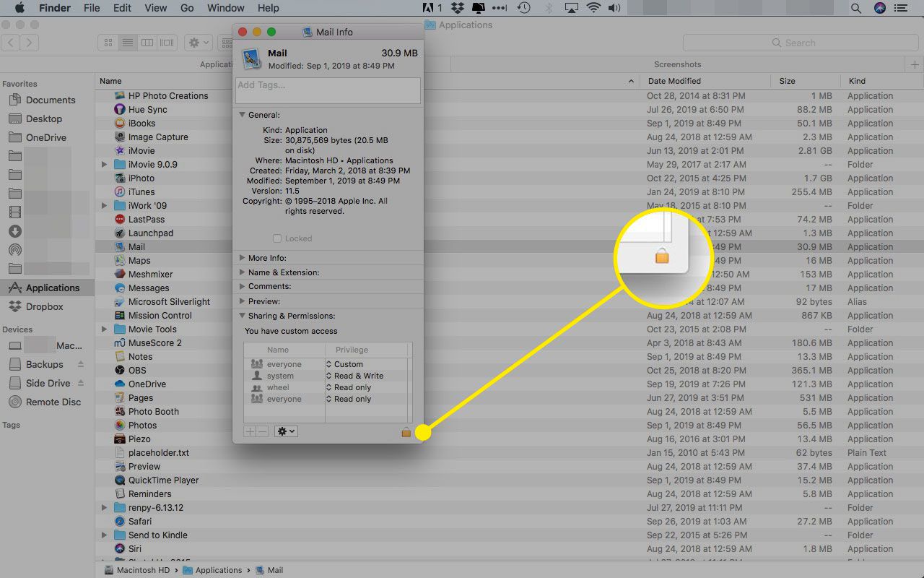Viewport: 924px width, 578px height.
Task: Click the lock icon in Mail Info
Action: click(406, 432)
